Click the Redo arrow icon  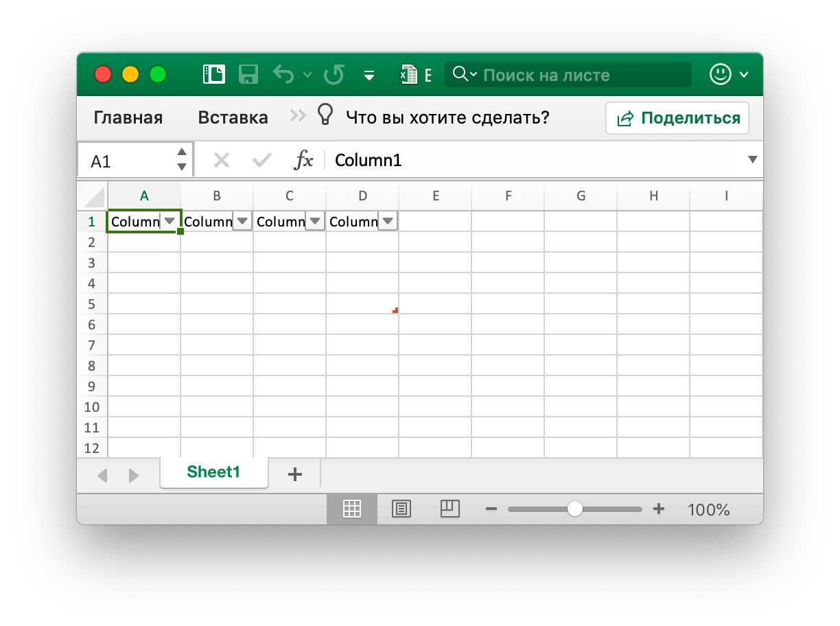[x=334, y=74]
